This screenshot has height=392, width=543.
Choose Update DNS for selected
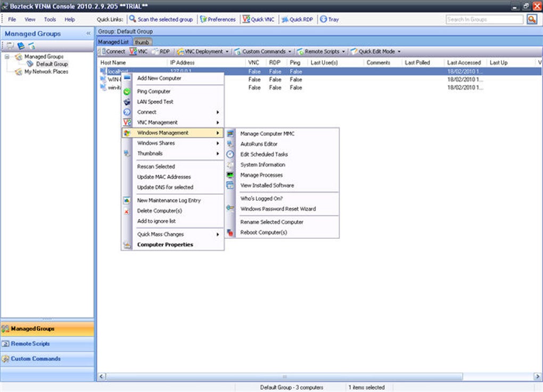point(165,187)
